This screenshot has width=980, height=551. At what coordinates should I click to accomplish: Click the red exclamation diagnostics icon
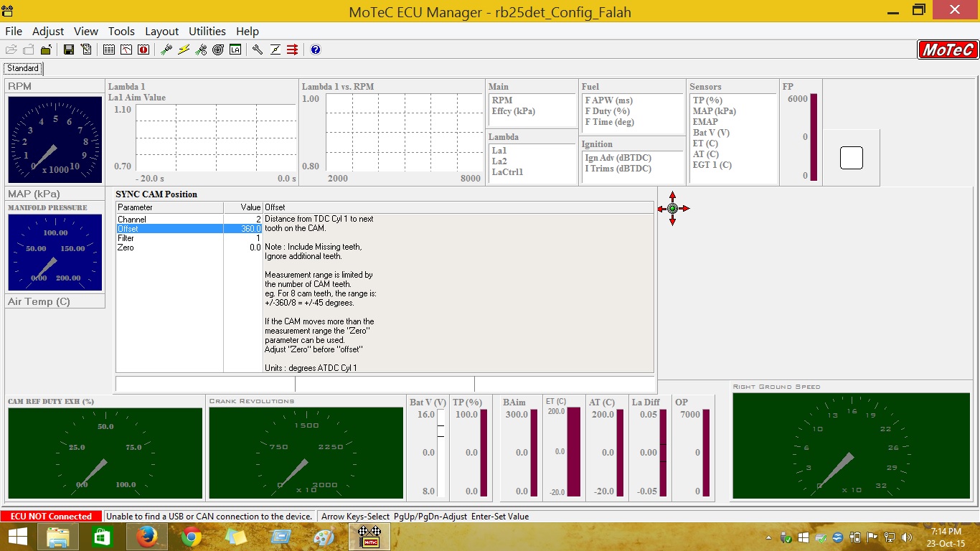point(143,50)
